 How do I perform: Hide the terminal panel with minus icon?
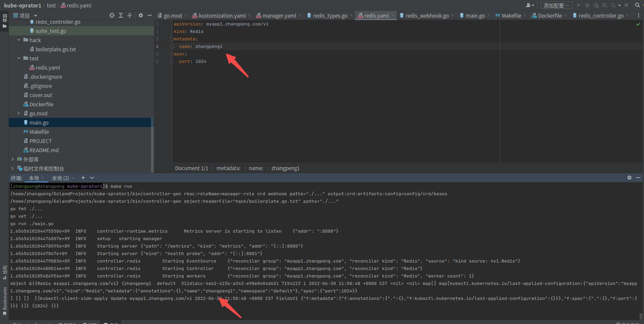[x=638, y=178]
